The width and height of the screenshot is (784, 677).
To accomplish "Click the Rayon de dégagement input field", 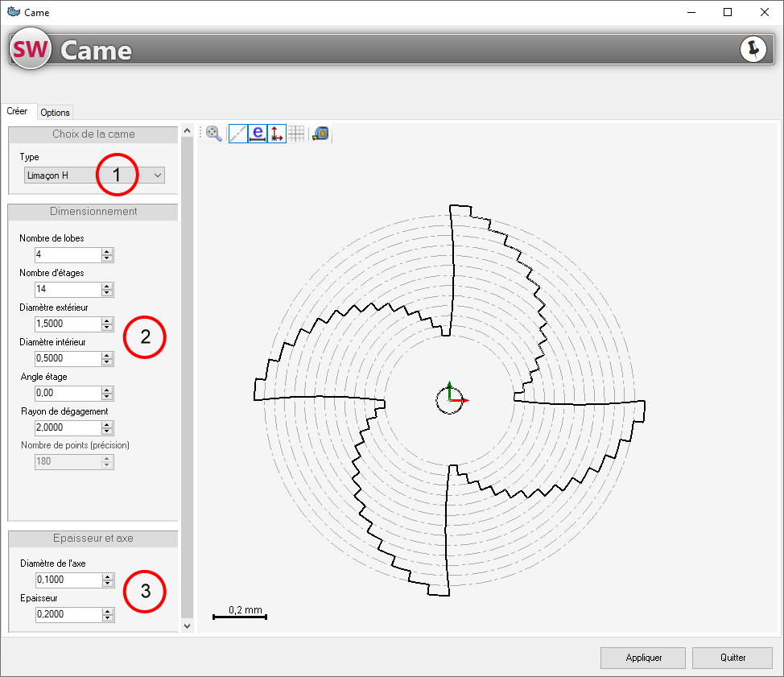I will coord(68,427).
